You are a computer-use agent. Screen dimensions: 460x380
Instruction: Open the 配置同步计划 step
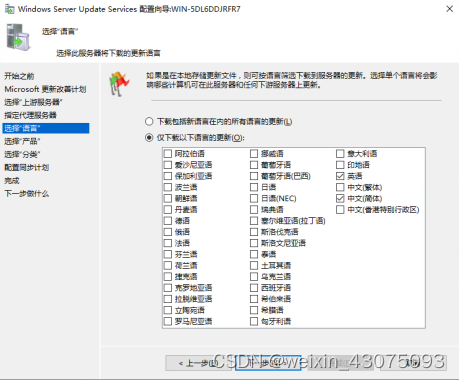tap(27, 167)
